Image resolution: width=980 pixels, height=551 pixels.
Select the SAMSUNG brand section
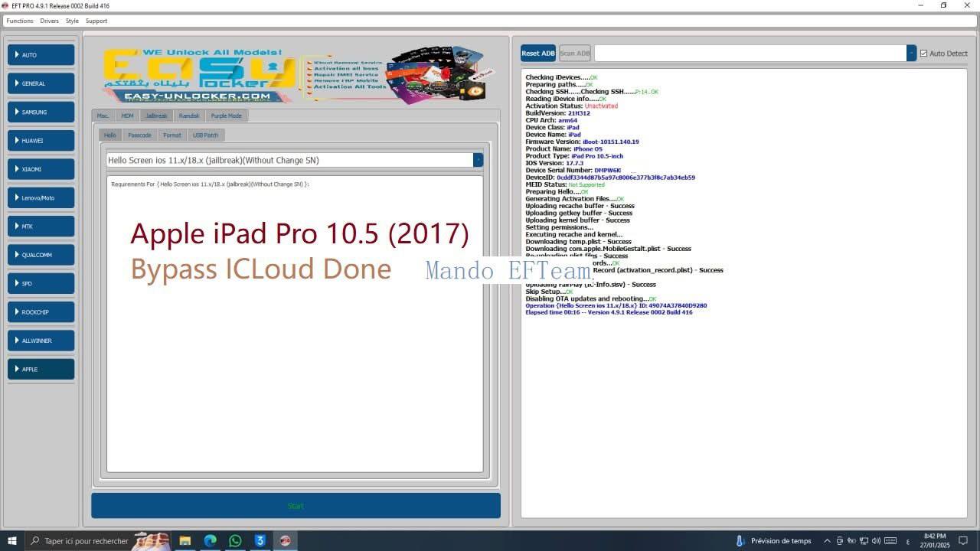point(41,112)
